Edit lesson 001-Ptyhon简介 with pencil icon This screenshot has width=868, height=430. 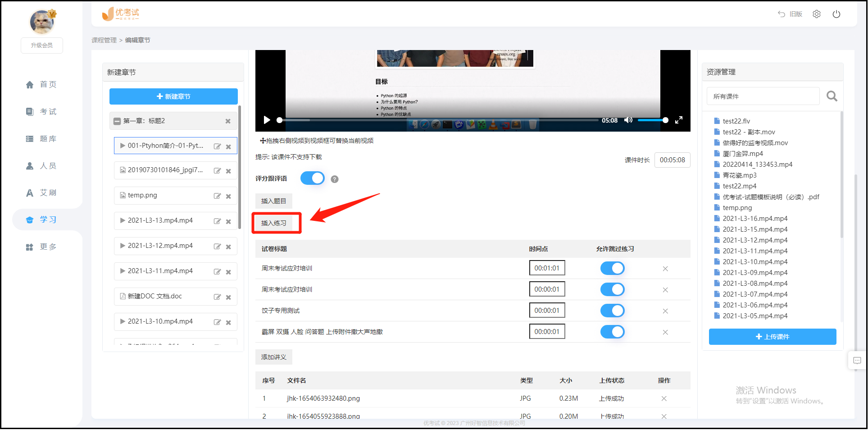tap(217, 146)
